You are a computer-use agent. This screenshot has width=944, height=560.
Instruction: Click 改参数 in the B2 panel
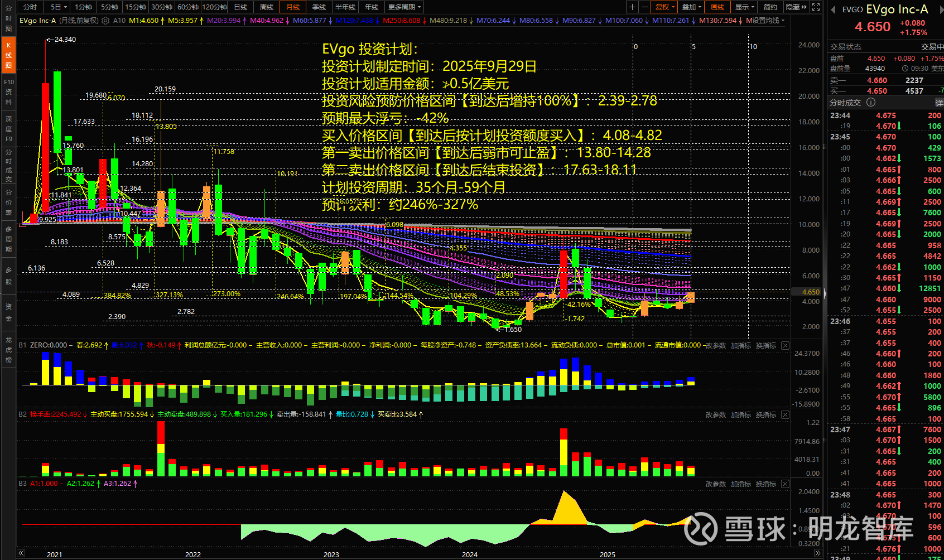tap(715, 415)
